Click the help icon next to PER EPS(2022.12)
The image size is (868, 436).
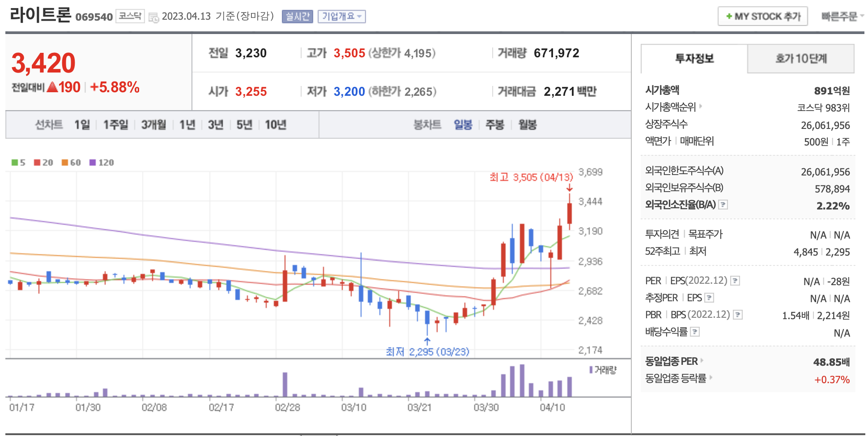tap(735, 281)
